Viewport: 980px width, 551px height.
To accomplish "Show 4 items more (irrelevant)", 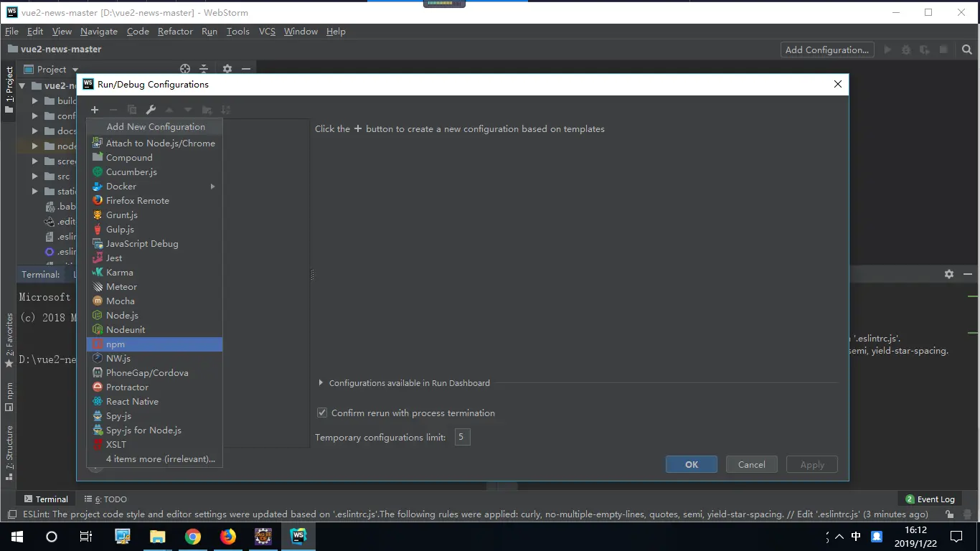I will tap(154, 458).
